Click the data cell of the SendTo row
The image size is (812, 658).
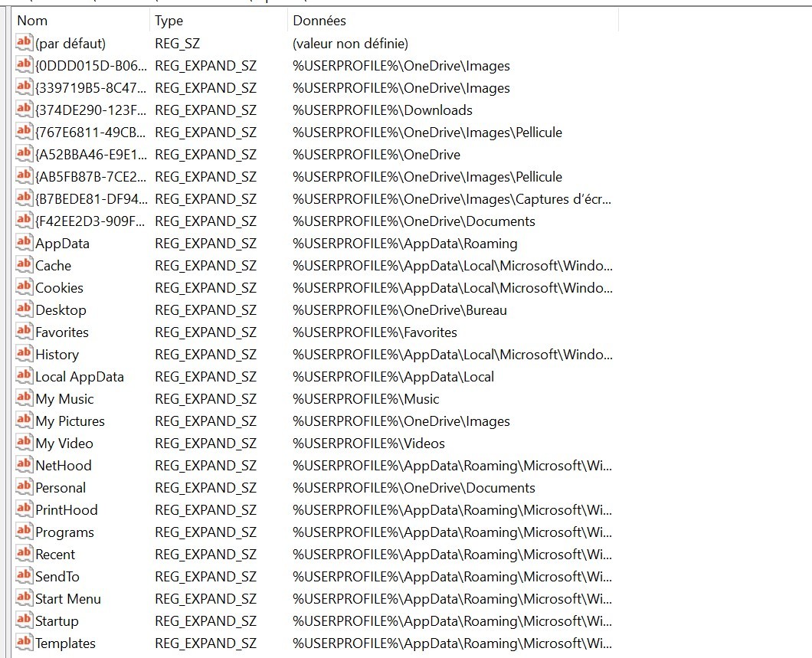pyautogui.click(x=452, y=577)
